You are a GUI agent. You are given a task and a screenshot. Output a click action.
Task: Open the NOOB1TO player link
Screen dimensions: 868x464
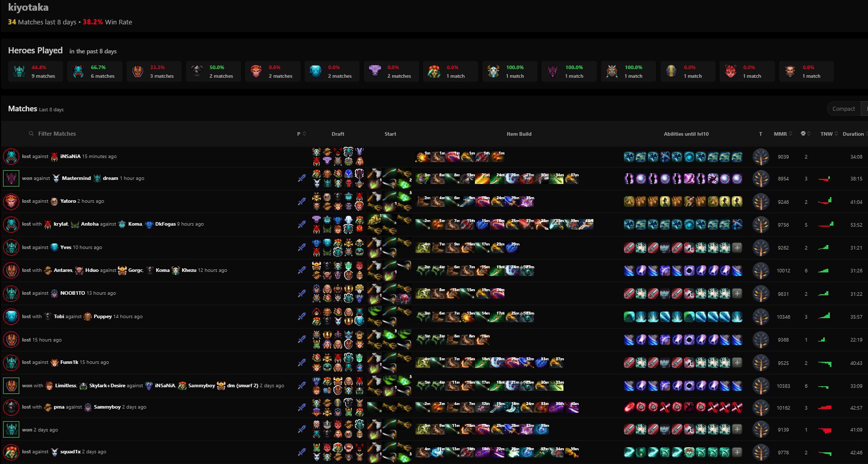click(x=73, y=293)
